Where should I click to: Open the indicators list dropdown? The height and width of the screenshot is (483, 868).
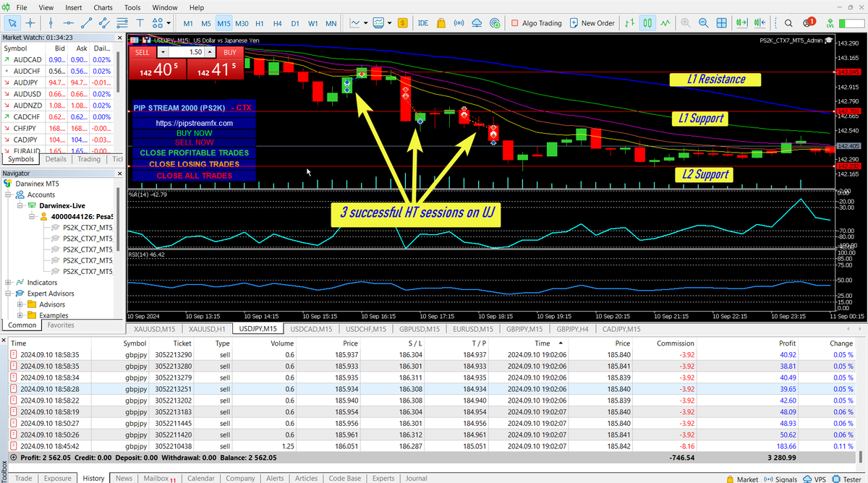pyautogui.click(x=365, y=23)
